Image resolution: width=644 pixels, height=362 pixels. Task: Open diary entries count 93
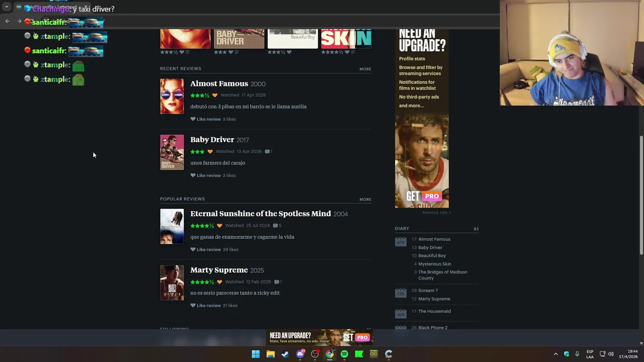tap(476, 229)
